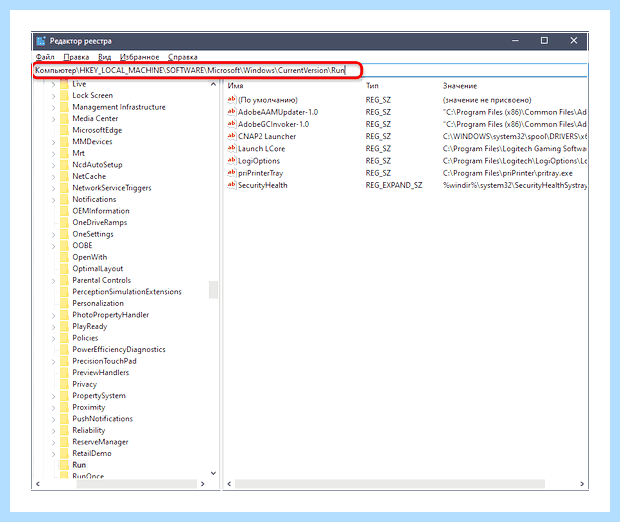Click the SecurityHealth value icon
This screenshot has width=620, height=522.
[x=232, y=185]
